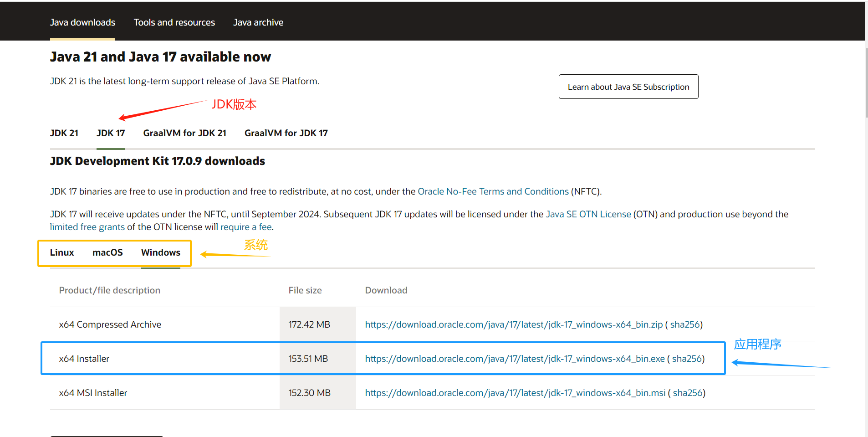Click the require a fee link
The width and height of the screenshot is (868, 437).
pyautogui.click(x=246, y=227)
